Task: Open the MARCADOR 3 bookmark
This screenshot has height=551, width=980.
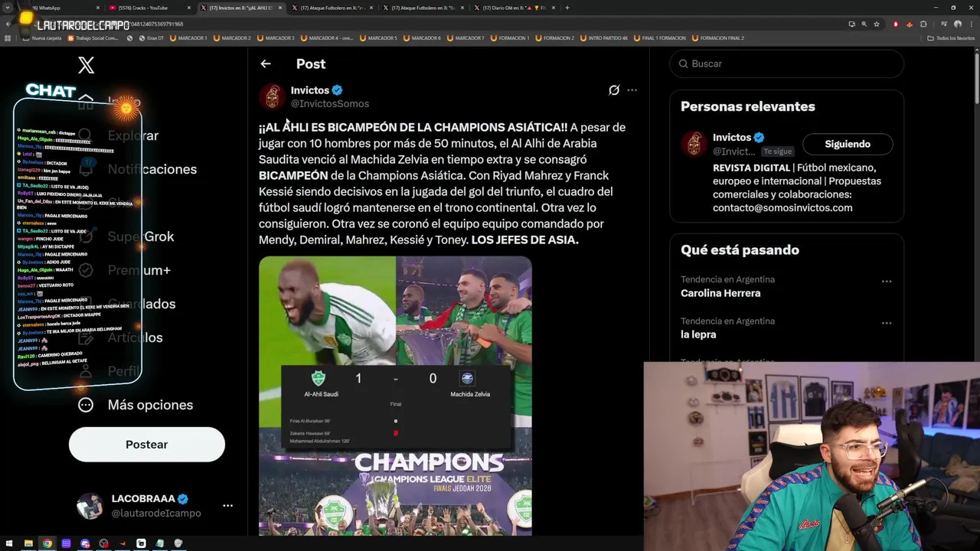Action: click(x=276, y=37)
